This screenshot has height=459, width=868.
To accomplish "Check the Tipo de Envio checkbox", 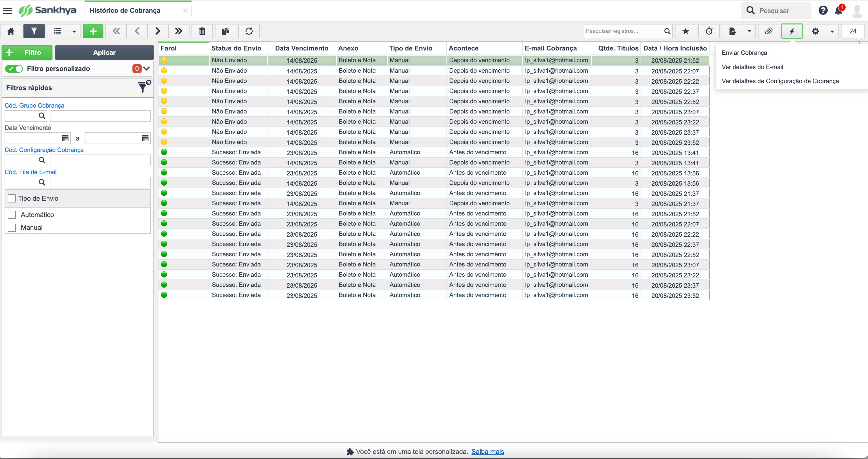I will 12,199.
